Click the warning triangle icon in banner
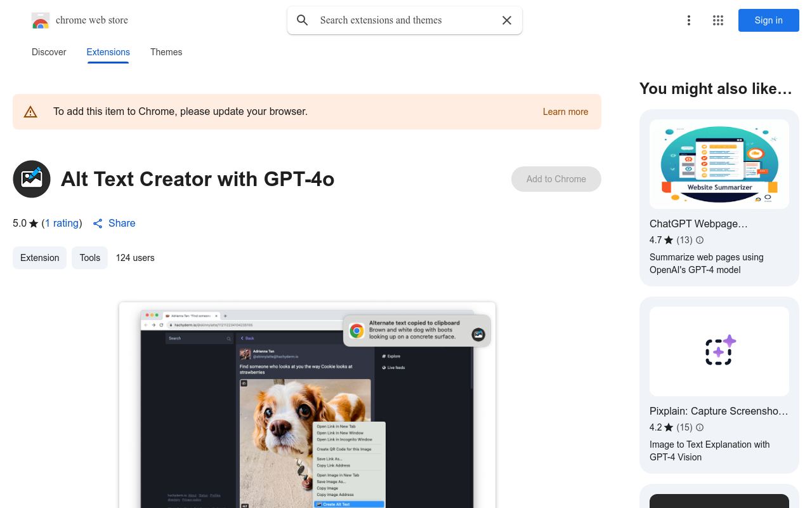This screenshot has width=812, height=508. pos(30,112)
